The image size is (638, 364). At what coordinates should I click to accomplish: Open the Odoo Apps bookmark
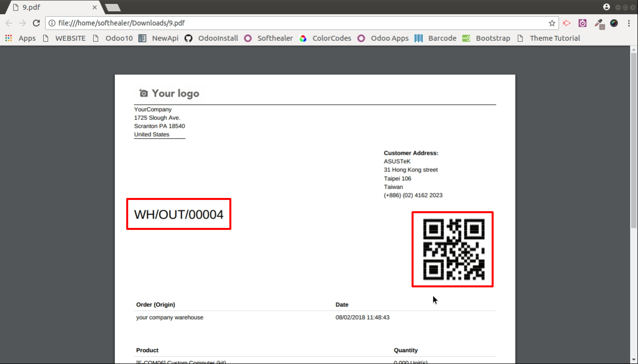tap(383, 38)
